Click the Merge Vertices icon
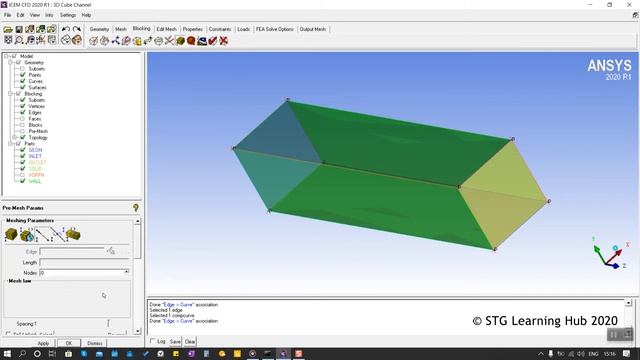640x360 pixels. click(x=116, y=41)
